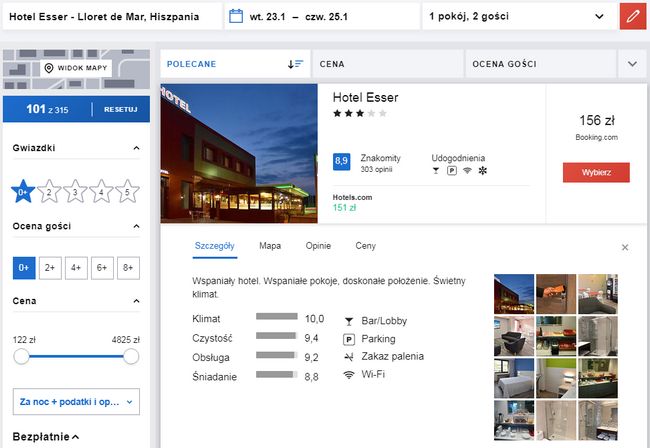Click the minimum price slider handle
This screenshot has height=448, width=650.
[21, 356]
